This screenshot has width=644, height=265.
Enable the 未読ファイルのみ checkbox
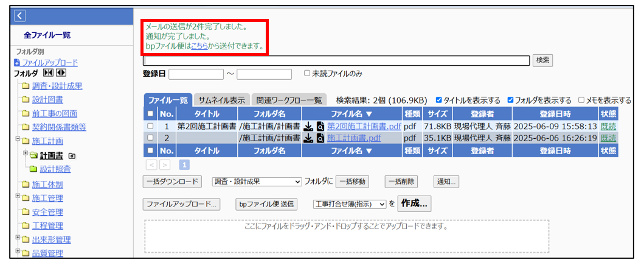(308, 74)
